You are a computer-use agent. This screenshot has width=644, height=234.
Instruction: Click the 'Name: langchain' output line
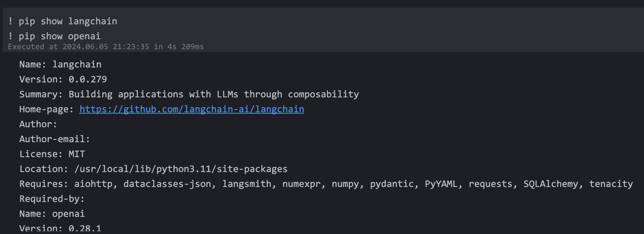pos(60,64)
